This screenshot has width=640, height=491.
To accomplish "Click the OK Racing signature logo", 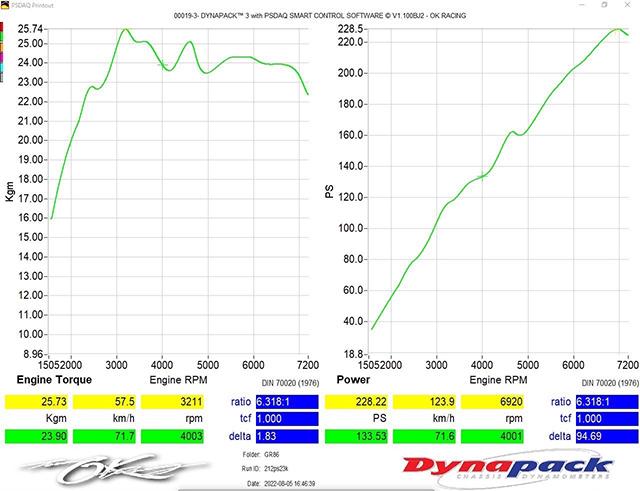I will point(114,469).
